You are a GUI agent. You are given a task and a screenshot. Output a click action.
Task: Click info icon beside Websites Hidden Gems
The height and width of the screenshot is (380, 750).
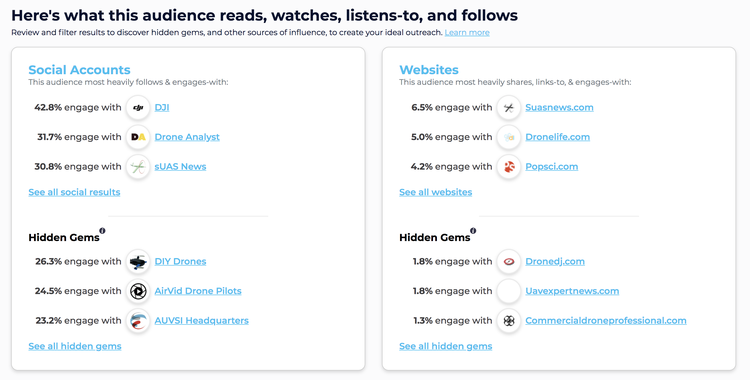pos(473,231)
